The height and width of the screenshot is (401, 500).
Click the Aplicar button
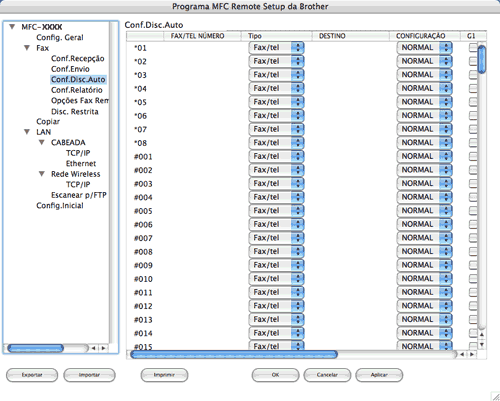pyautogui.click(x=379, y=375)
